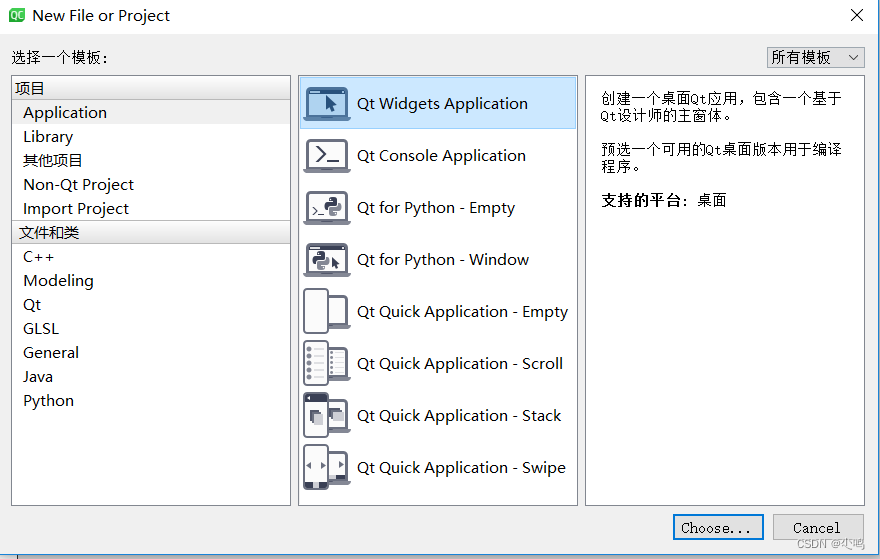880x559 pixels.
Task: Choose the Qt Quick Application - Swipe icon
Action: tap(327, 468)
